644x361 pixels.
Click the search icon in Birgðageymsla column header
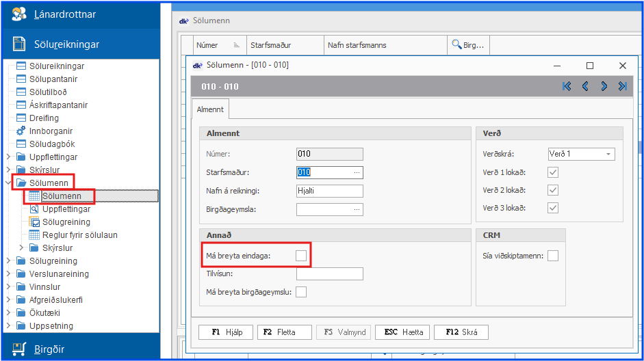tap(456, 45)
